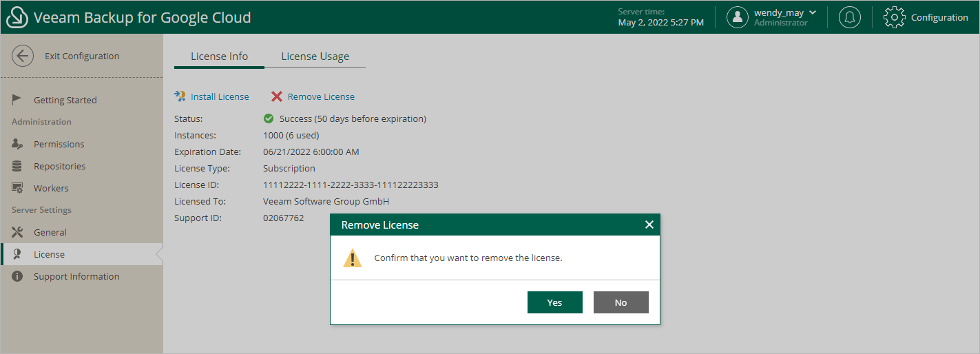Confirm removal with the Yes button
Image resolution: width=980 pixels, height=354 pixels.
pos(555,302)
